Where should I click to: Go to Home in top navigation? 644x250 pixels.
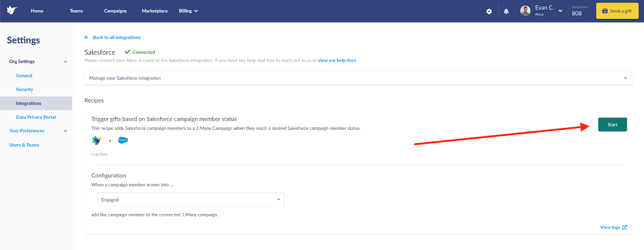coord(37,11)
